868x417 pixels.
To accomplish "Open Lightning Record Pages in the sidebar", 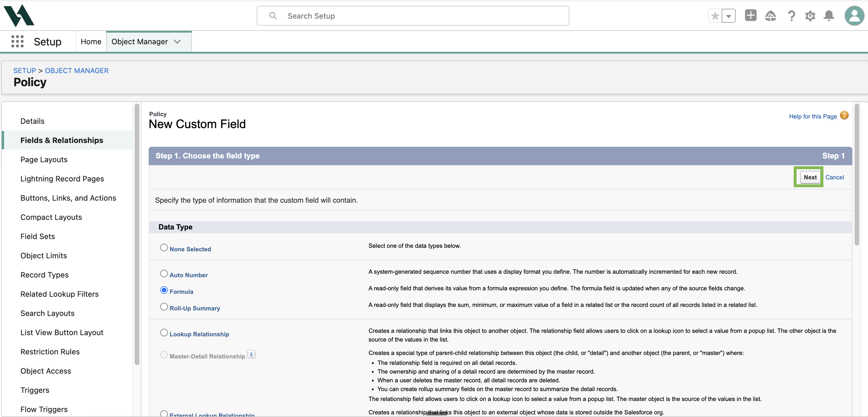I will (62, 179).
